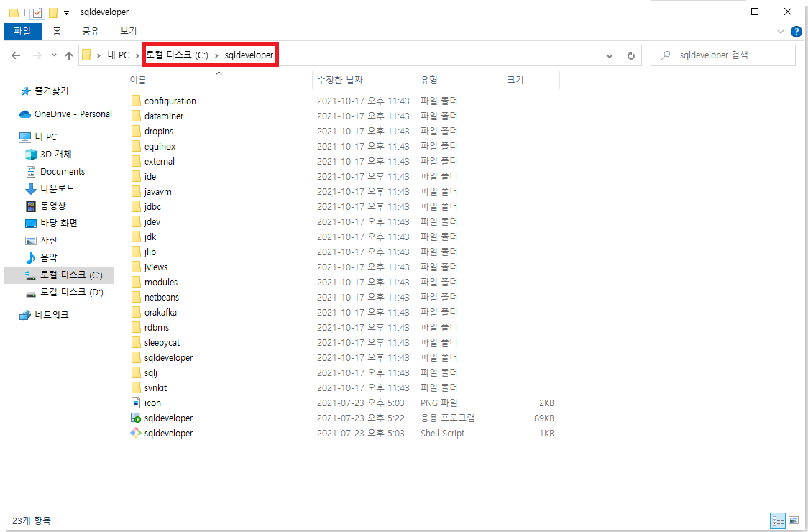Select the rdbms folder name
The width and height of the screenshot is (808, 532).
click(157, 327)
